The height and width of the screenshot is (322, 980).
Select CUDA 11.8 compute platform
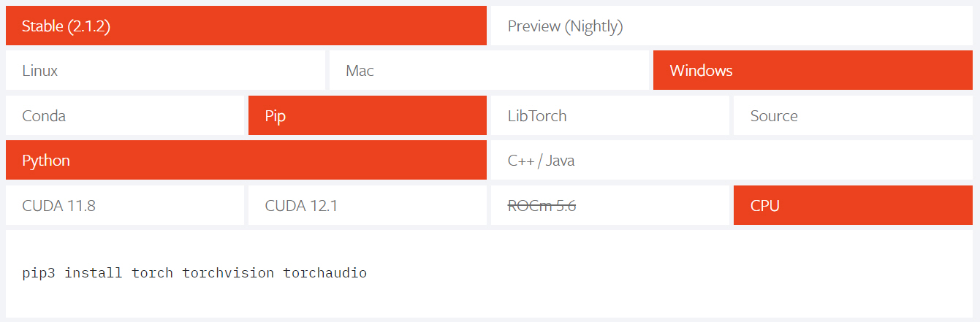(124, 205)
